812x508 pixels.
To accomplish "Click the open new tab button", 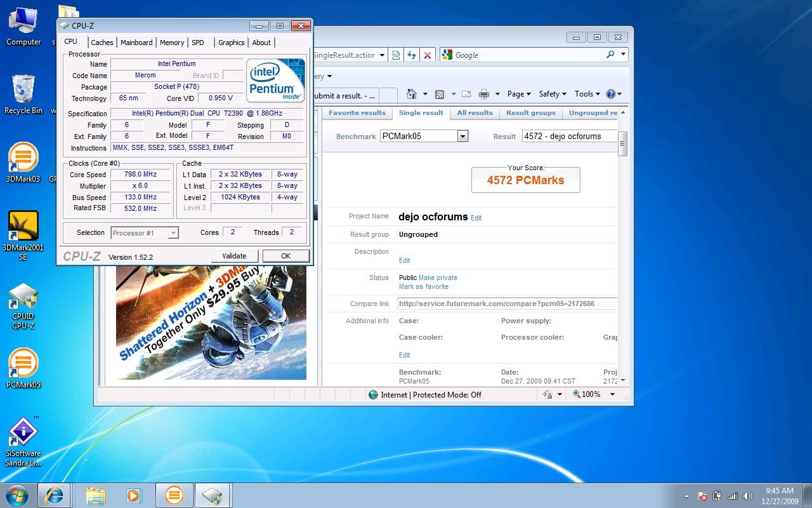I will [x=388, y=95].
